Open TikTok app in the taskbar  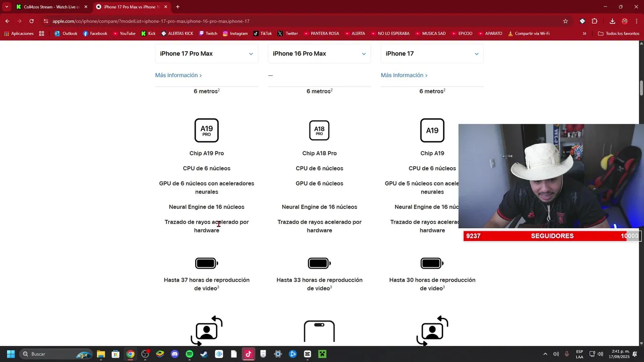pyautogui.click(x=248, y=354)
